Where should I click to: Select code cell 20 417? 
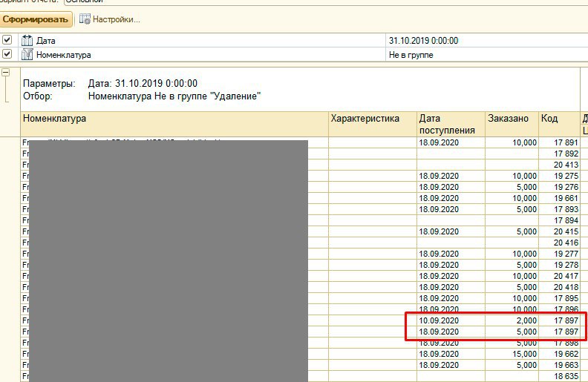pos(559,276)
